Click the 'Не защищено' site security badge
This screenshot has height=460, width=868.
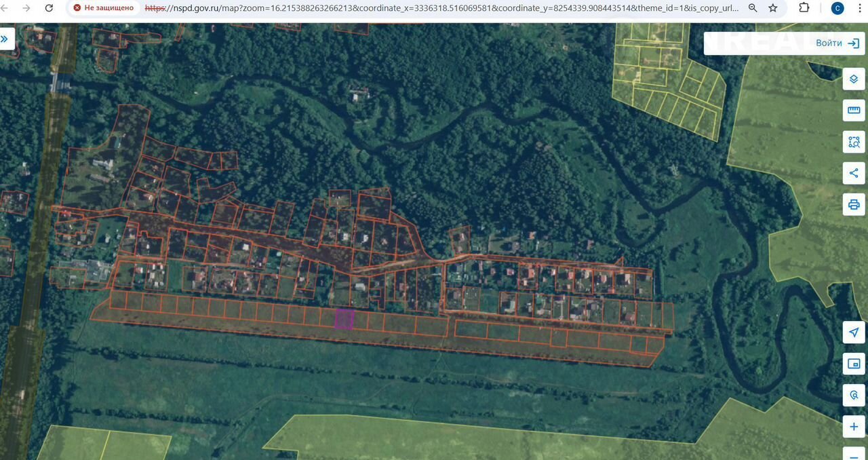coord(104,8)
